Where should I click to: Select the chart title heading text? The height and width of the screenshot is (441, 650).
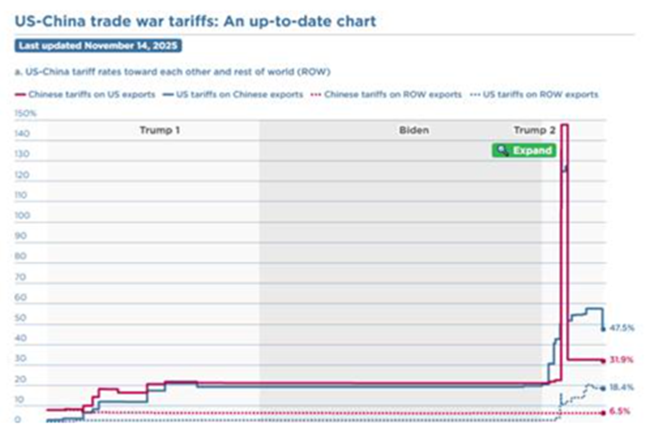195,21
